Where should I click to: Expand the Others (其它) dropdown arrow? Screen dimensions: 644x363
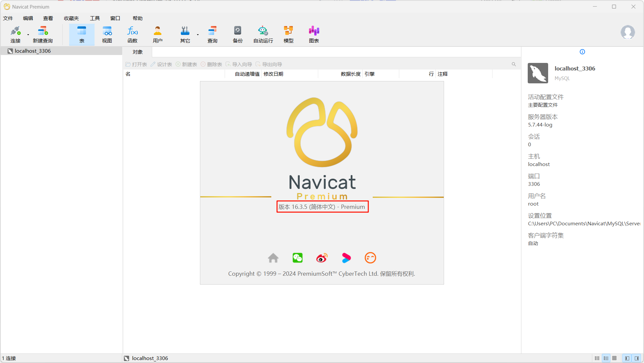click(198, 35)
